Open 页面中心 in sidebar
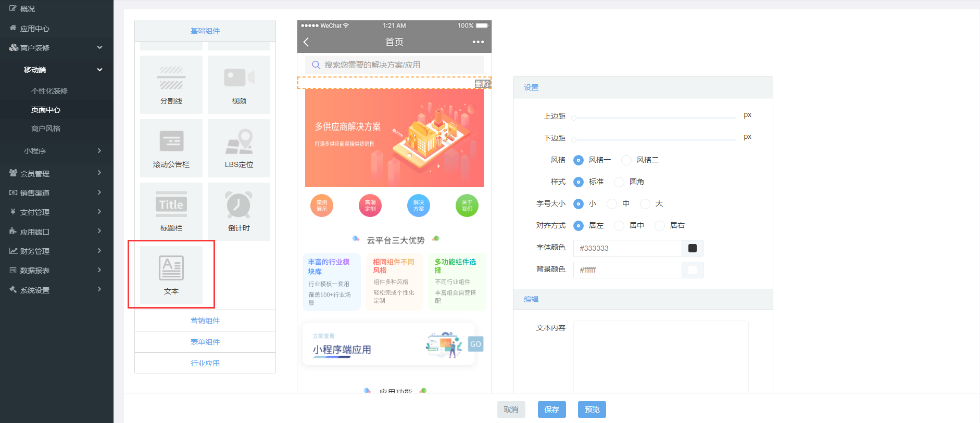 pos(46,110)
